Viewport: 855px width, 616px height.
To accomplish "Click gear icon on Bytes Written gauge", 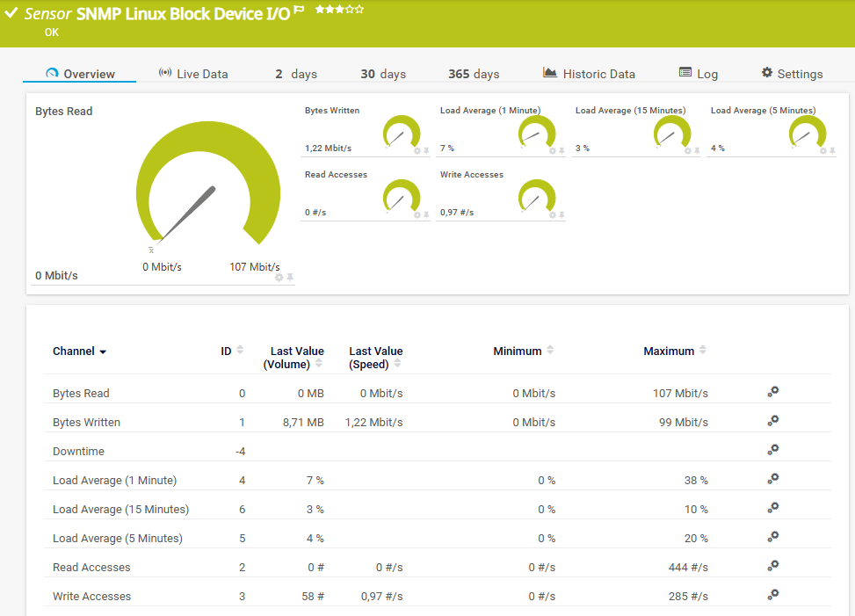I will coord(417,151).
